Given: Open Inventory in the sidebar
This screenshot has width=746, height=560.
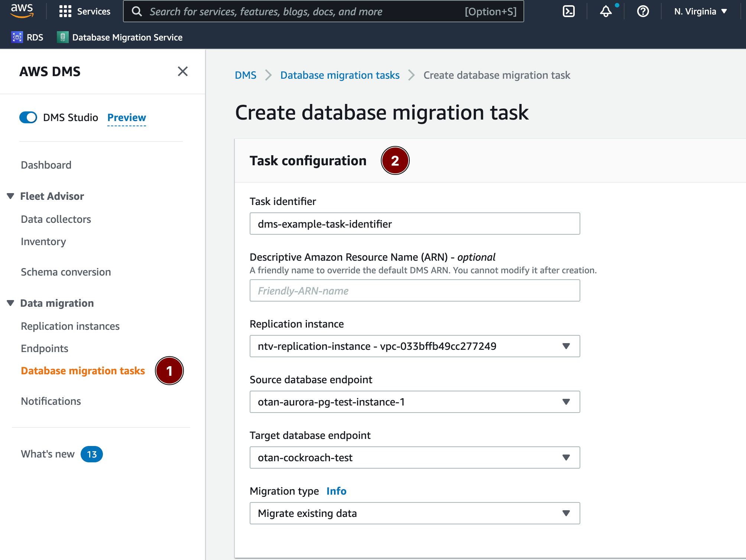Looking at the screenshot, I should pyautogui.click(x=43, y=241).
